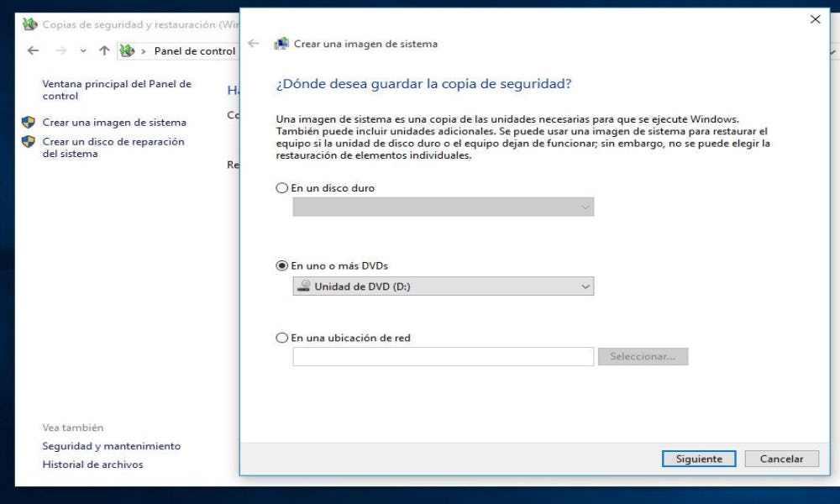Expand the hard disk drive dropdown
The width and height of the screenshot is (840, 504).
click(443, 207)
